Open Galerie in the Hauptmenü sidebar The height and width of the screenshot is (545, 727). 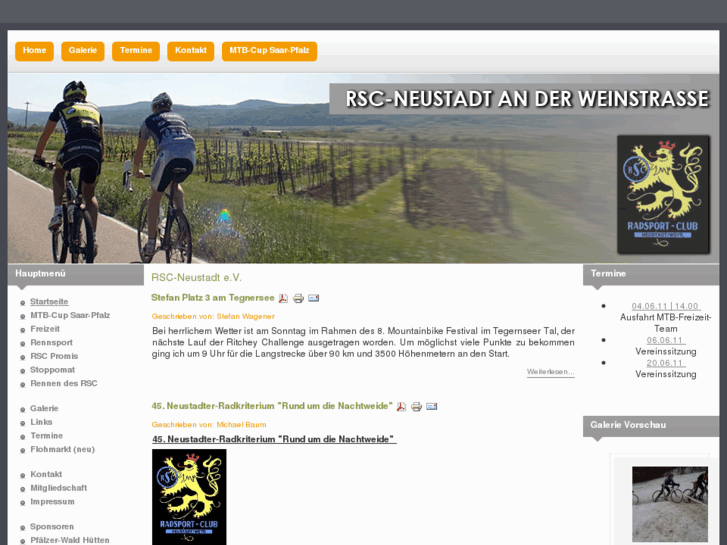click(x=44, y=409)
